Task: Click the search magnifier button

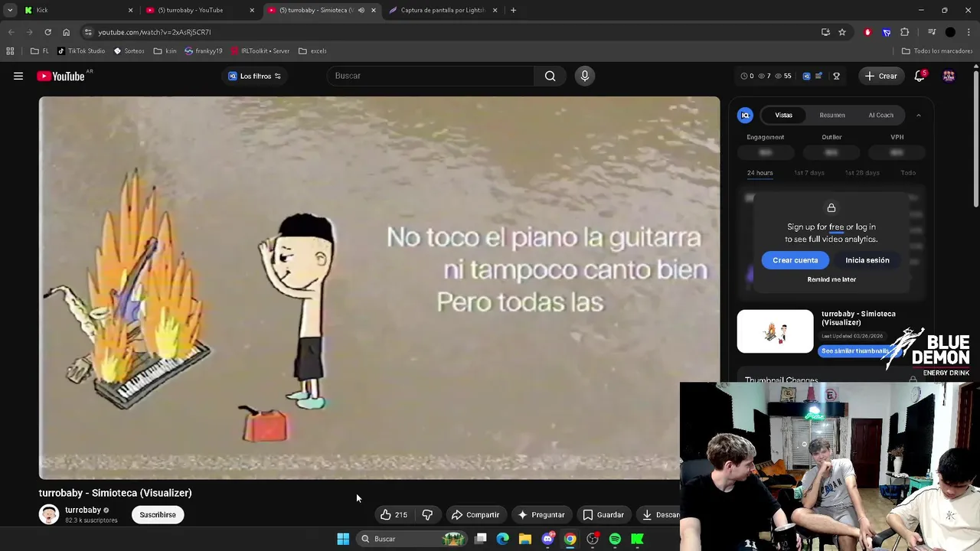Action: pos(550,76)
